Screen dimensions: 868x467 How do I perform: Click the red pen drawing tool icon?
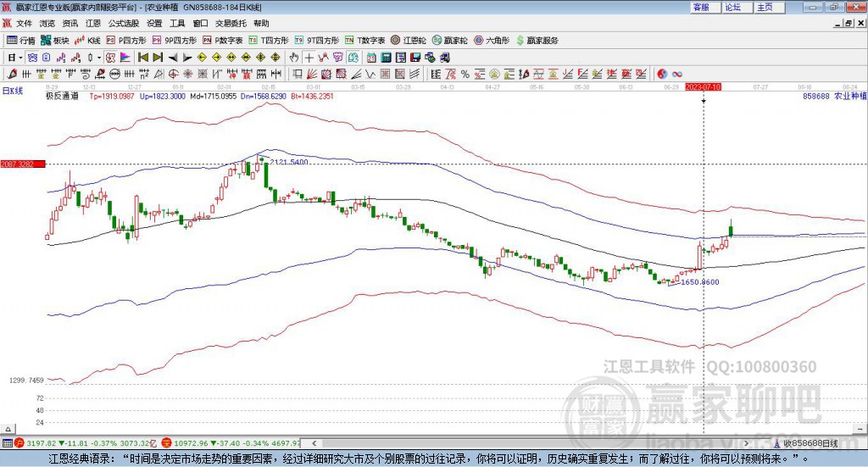point(12,74)
